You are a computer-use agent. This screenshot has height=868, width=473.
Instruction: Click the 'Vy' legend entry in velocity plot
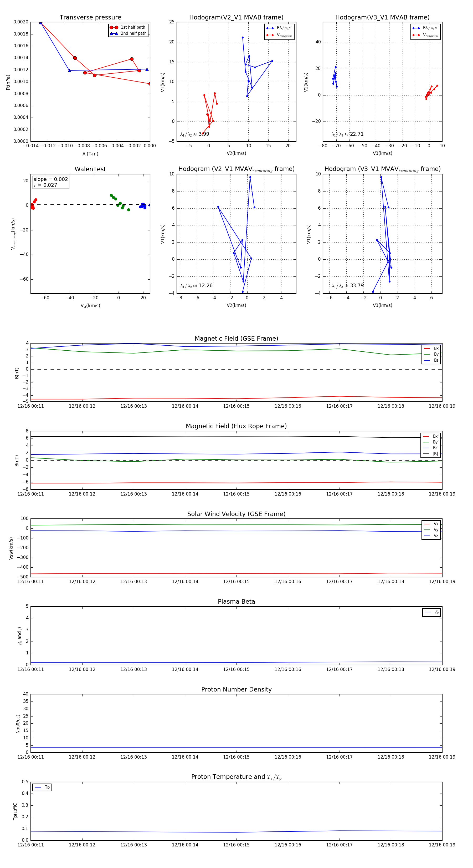click(x=431, y=530)
